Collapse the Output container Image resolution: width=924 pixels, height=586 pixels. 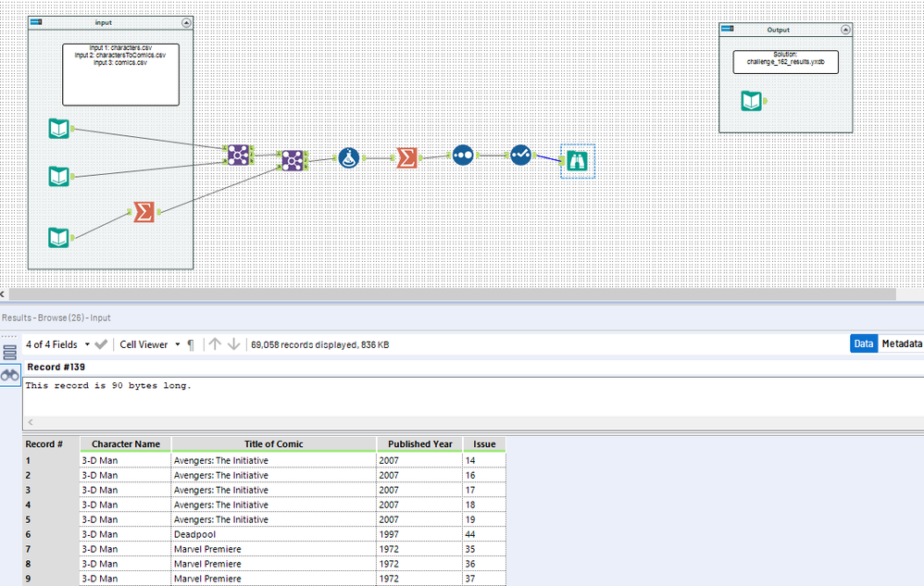coord(845,30)
